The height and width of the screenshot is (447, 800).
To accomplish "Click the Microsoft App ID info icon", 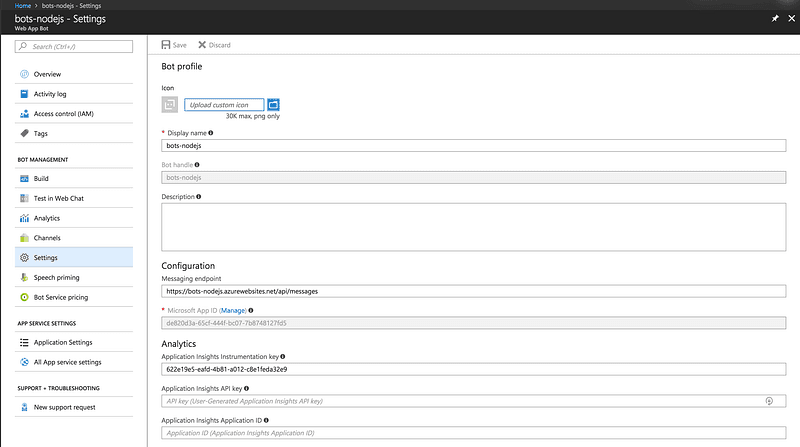I will pos(251,310).
